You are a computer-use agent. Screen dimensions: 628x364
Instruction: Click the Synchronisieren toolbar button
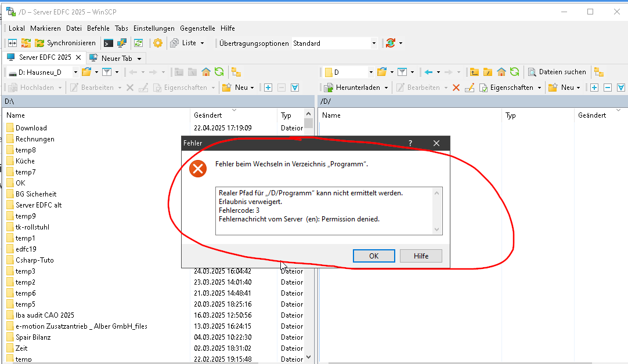coord(65,43)
